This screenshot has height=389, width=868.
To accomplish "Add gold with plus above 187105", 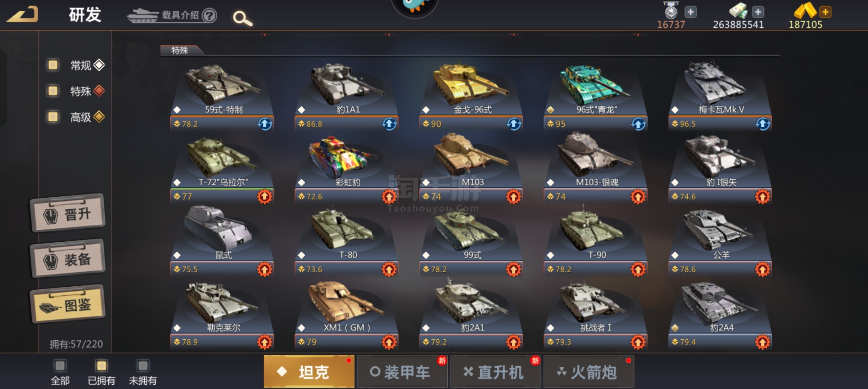I will coord(825,12).
